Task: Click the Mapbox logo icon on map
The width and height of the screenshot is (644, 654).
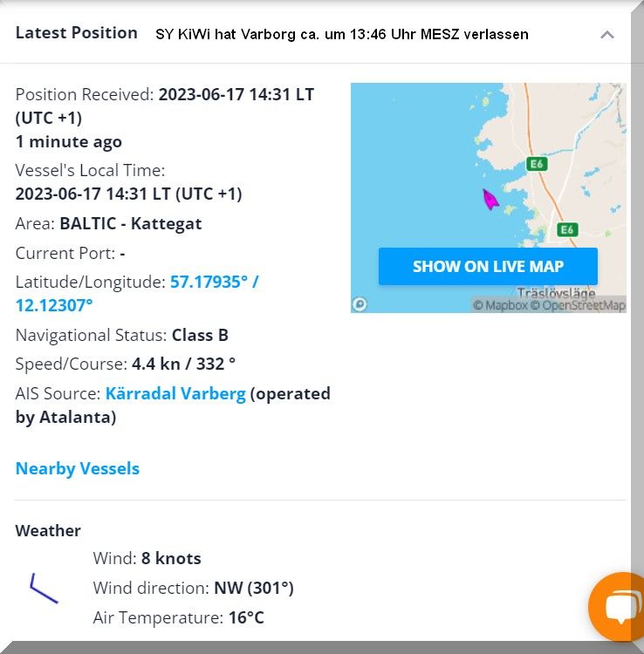Action: pyautogui.click(x=360, y=304)
